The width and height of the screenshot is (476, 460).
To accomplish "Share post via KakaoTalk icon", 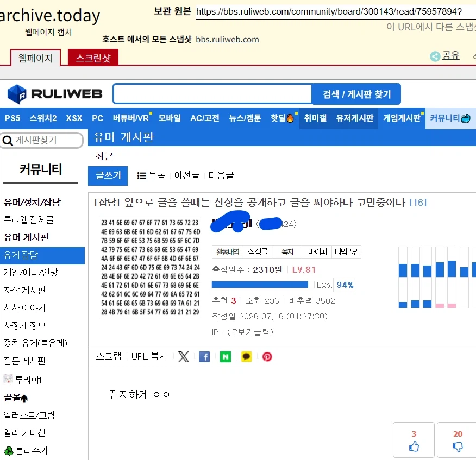I will point(246,356).
